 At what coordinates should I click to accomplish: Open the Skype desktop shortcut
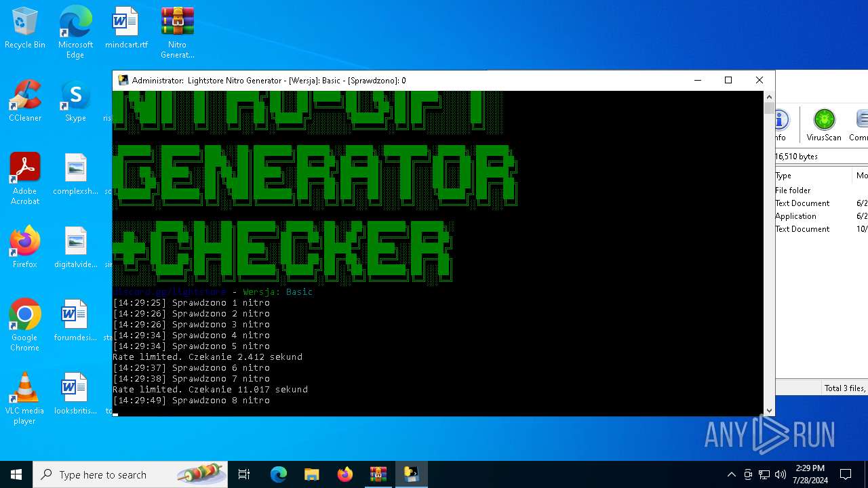(75, 102)
